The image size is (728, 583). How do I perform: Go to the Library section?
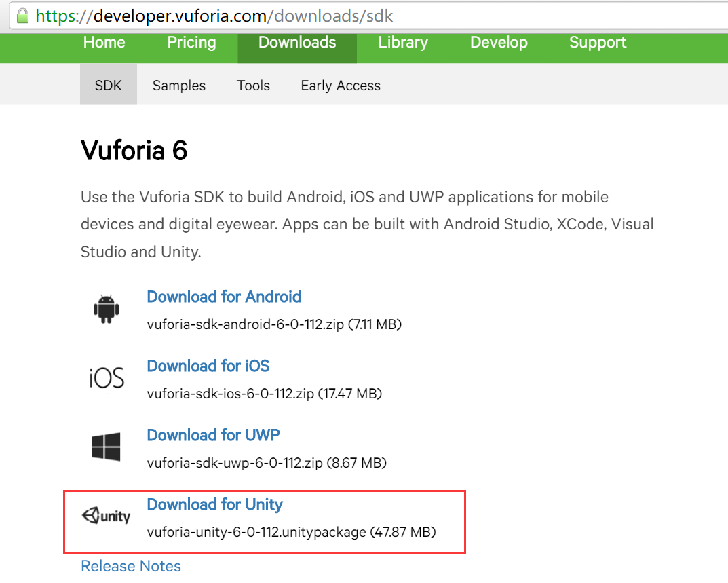(402, 42)
